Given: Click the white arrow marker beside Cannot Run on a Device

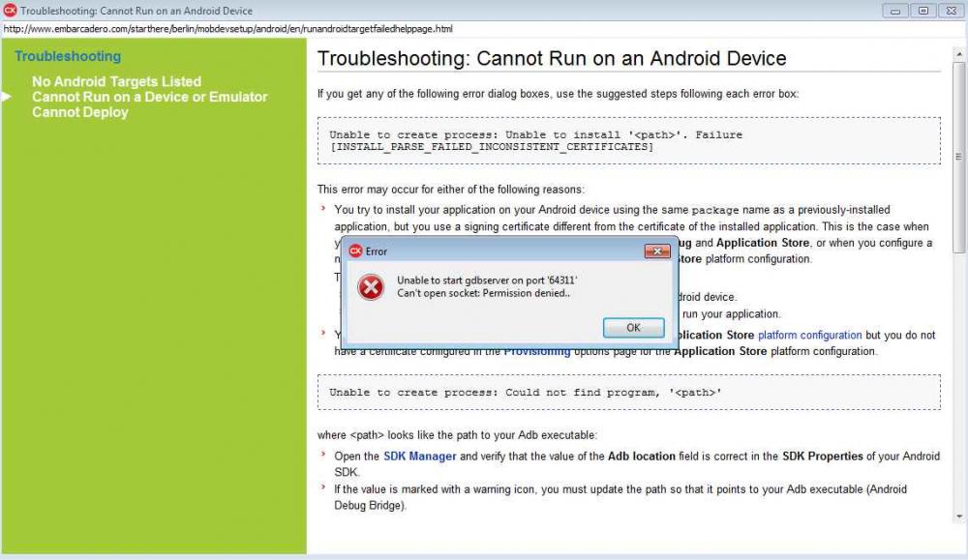Looking at the screenshot, I should 6,97.
